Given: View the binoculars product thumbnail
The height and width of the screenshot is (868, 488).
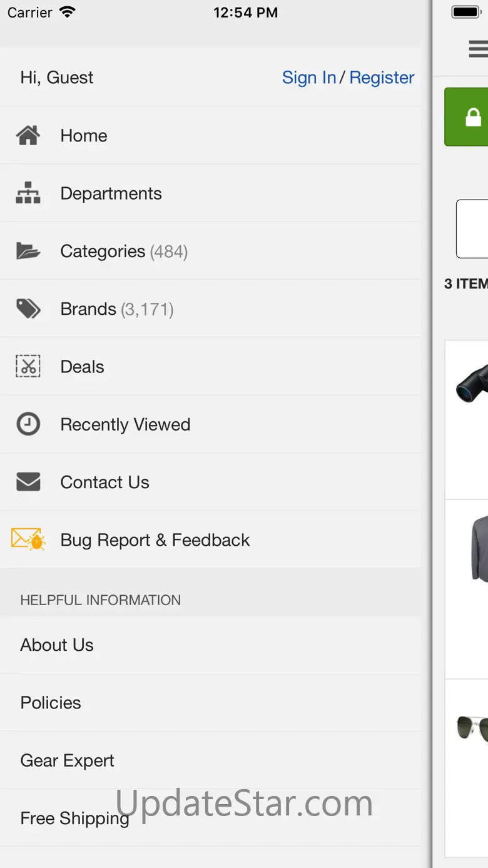Looking at the screenshot, I should (472, 383).
